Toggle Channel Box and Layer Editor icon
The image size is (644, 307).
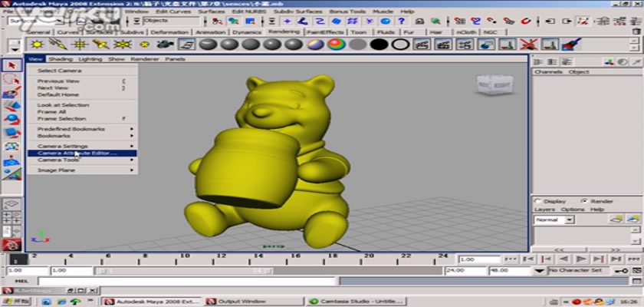567,62
